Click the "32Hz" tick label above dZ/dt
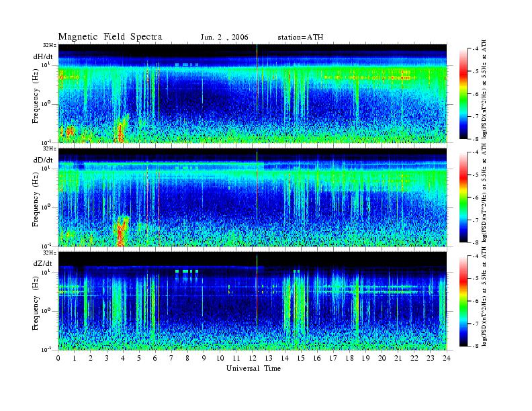532x411 pixels. point(50,253)
